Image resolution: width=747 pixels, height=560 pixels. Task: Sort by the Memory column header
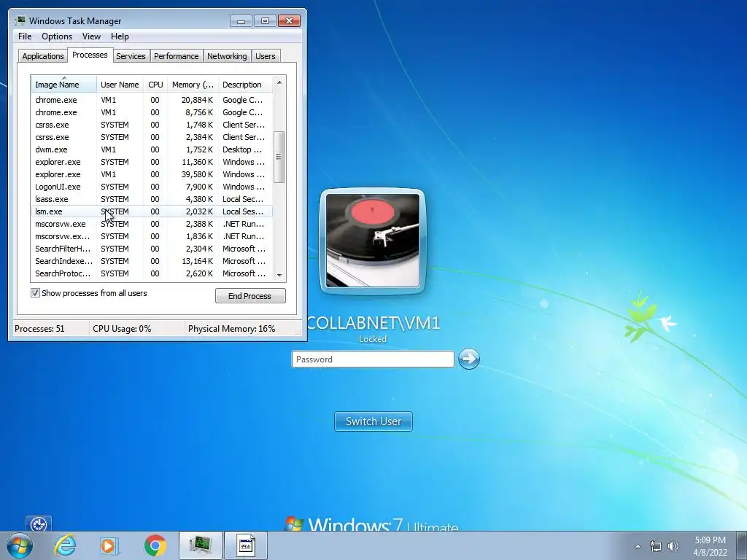tap(193, 85)
